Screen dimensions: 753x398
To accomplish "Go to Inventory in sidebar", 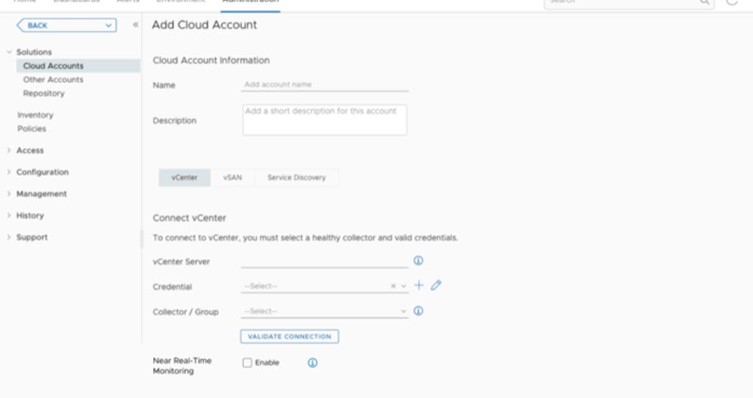I will [36, 115].
